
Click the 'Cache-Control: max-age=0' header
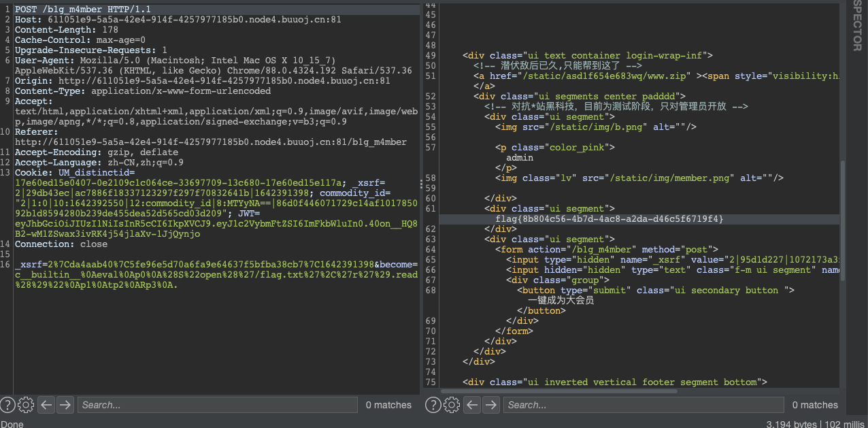click(80, 40)
